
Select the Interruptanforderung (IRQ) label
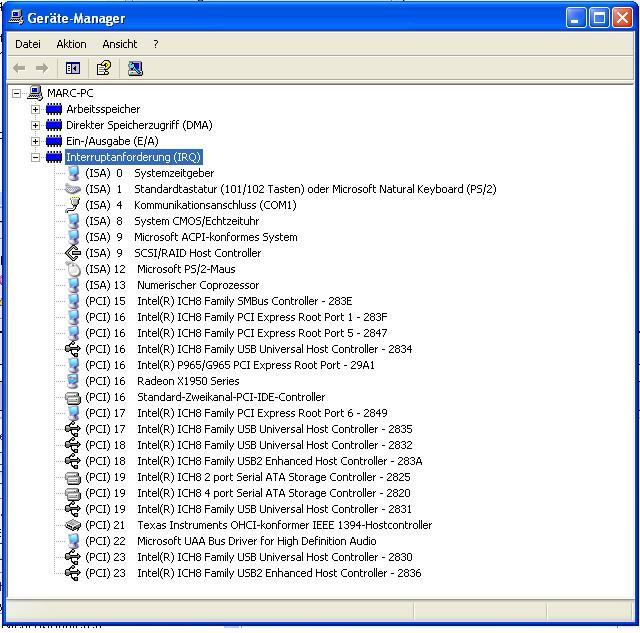[x=133, y=157]
